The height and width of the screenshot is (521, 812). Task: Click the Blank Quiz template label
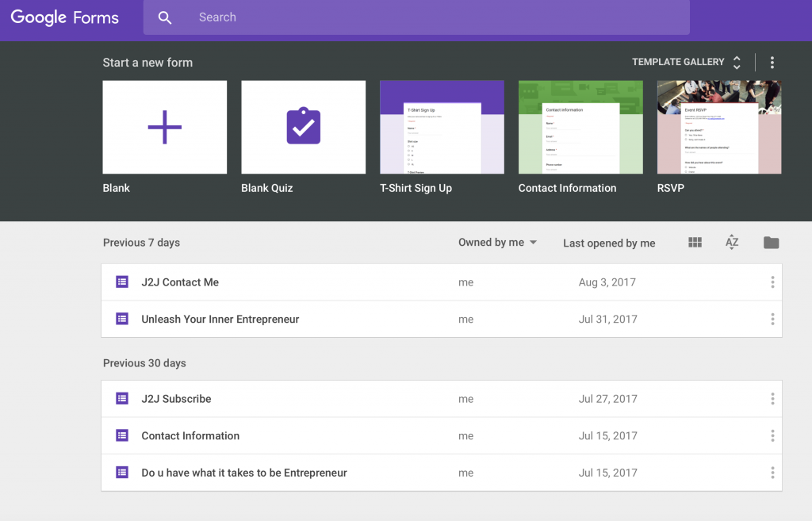click(x=267, y=188)
